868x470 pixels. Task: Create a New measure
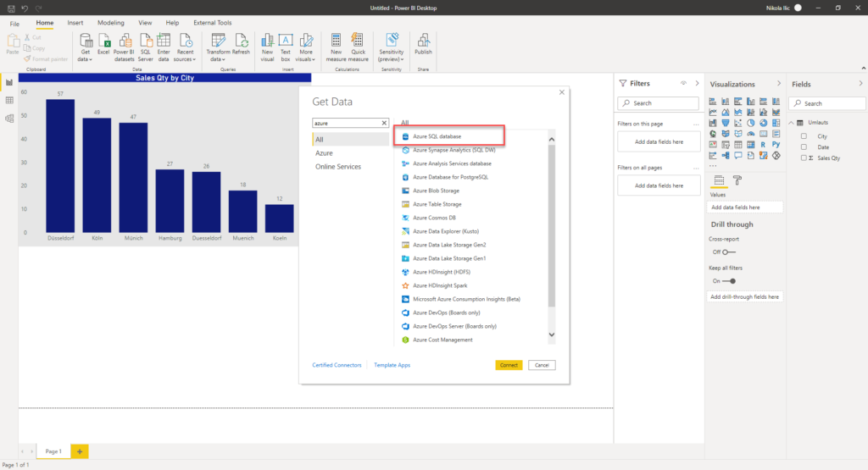(x=336, y=47)
